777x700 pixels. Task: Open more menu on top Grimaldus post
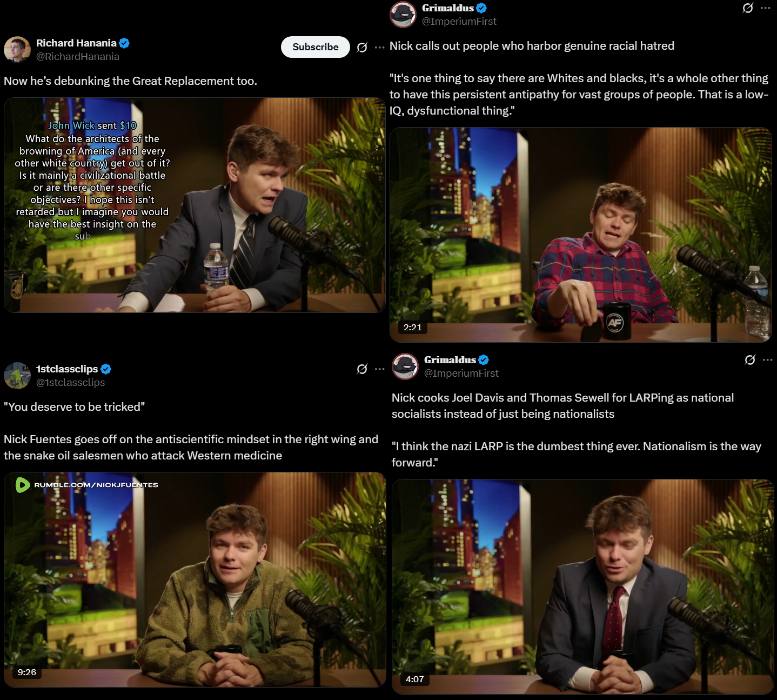[x=766, y=8]
